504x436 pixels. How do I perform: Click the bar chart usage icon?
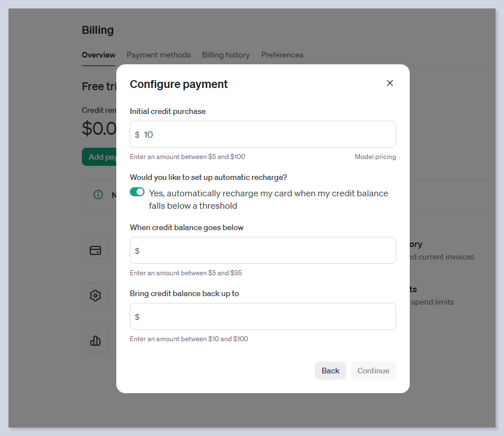point(95,341)
